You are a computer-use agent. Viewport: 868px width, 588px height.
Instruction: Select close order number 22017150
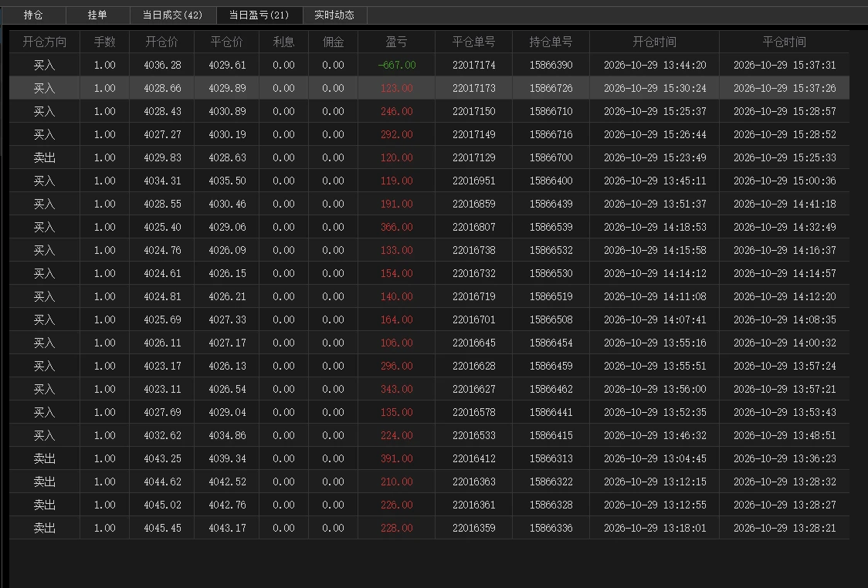(474, 112)
